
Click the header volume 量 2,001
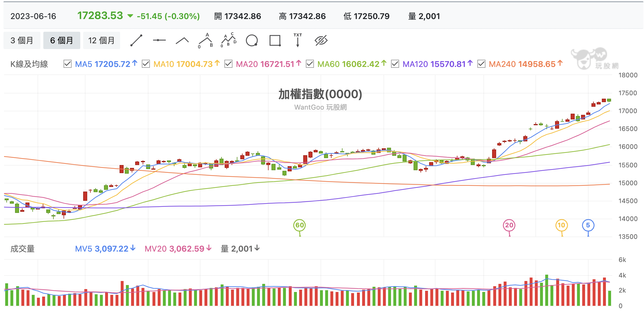[424, 16]
